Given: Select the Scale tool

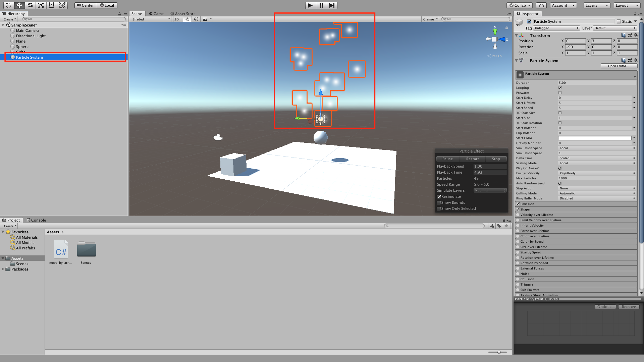Looking at the screenshot, I should 41,5.
